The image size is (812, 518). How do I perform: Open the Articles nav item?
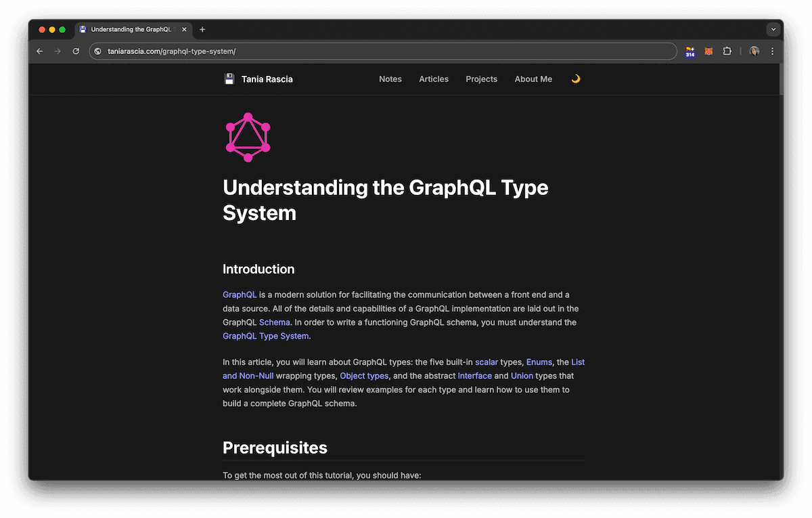[434, 79]
